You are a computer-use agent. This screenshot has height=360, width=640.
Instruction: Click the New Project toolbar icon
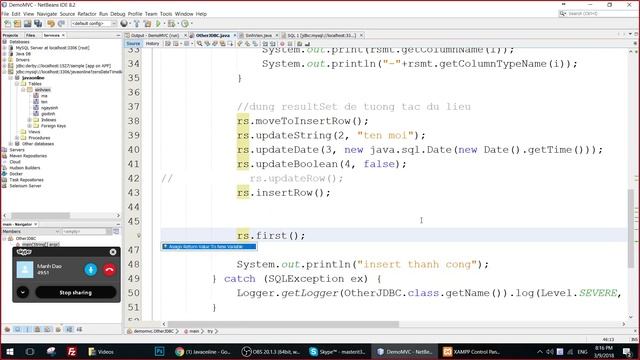[x=18, y=24]
